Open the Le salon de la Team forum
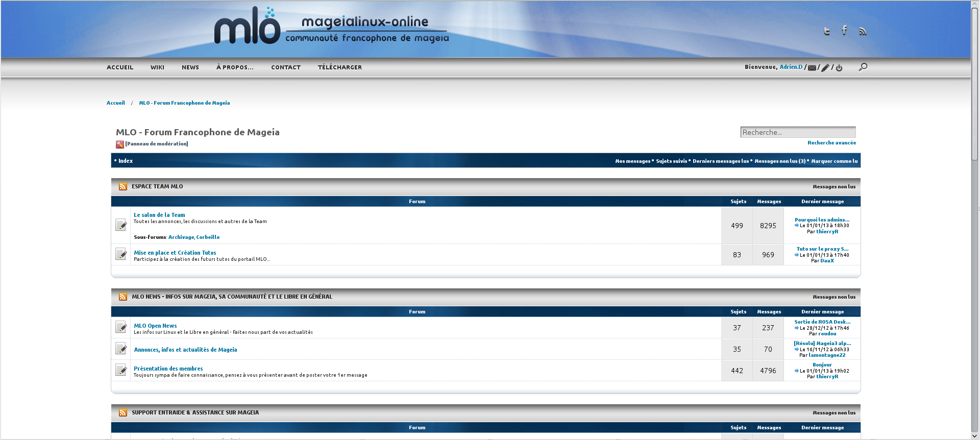 pos(159,215)
